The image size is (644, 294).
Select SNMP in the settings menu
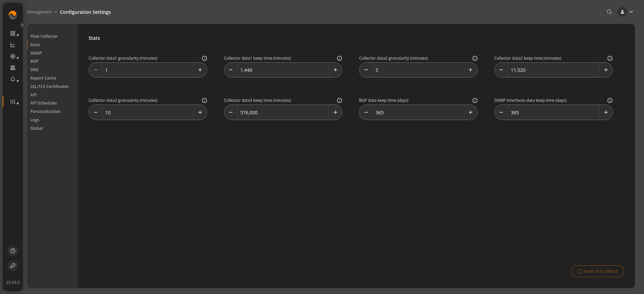36,53
